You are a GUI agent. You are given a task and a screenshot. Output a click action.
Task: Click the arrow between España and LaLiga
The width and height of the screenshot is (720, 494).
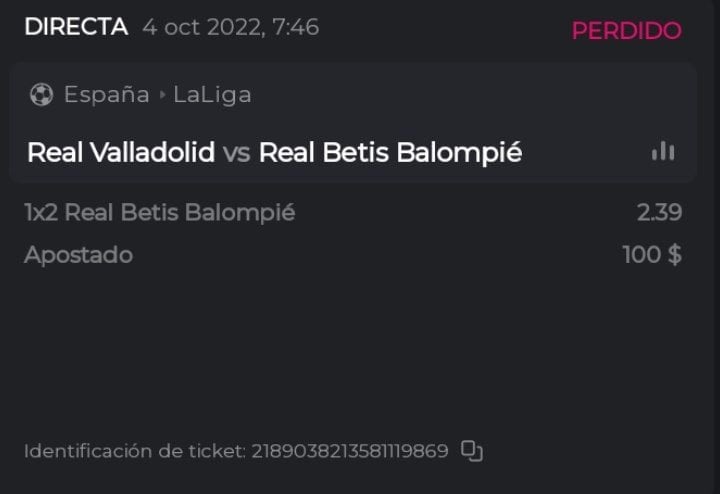click(161, 96)
